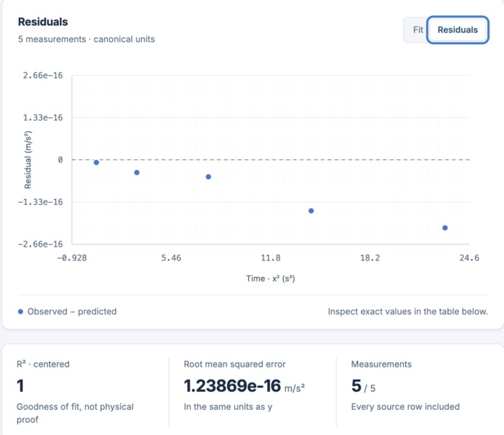Screen dimensions: 504x435
Task: Click the RMSE value '1.23869e-16'
Action: pos(232,386)
